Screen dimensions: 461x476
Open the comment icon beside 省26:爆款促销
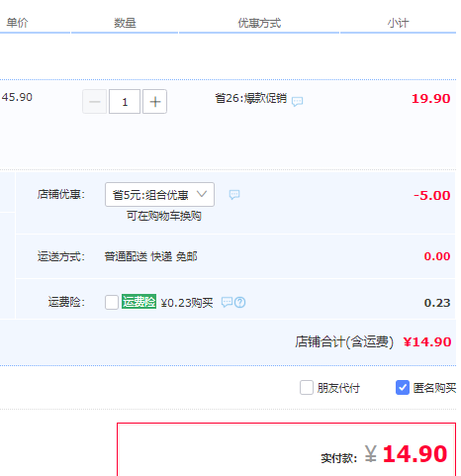point(297,101)
